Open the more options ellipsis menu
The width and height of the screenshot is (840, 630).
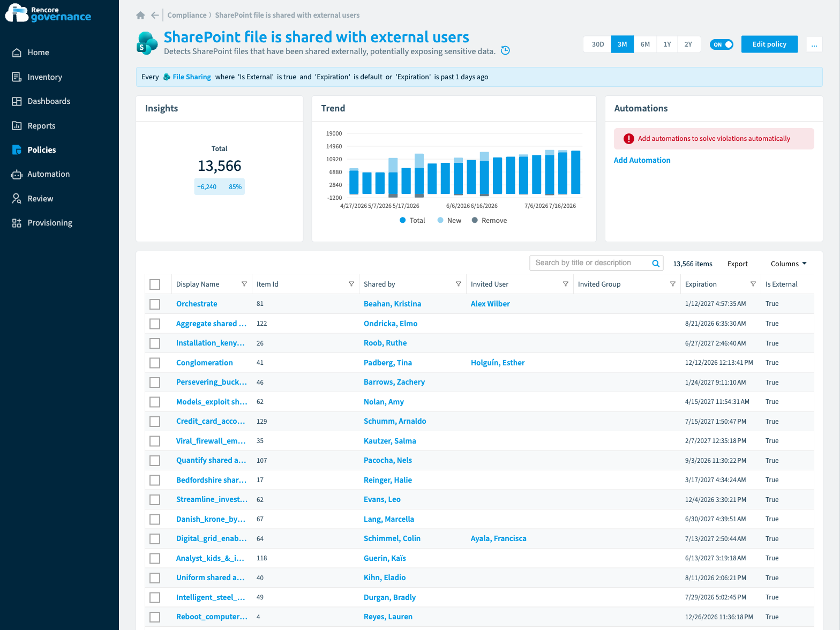coord(814,44)
